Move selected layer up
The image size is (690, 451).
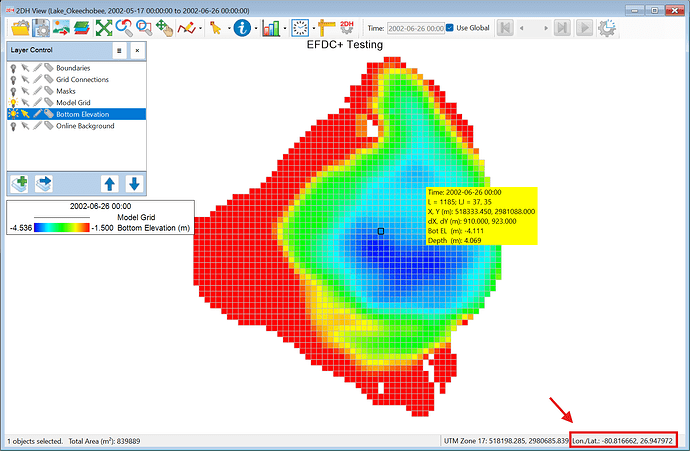pyautogui.click(x=110, y=183)
